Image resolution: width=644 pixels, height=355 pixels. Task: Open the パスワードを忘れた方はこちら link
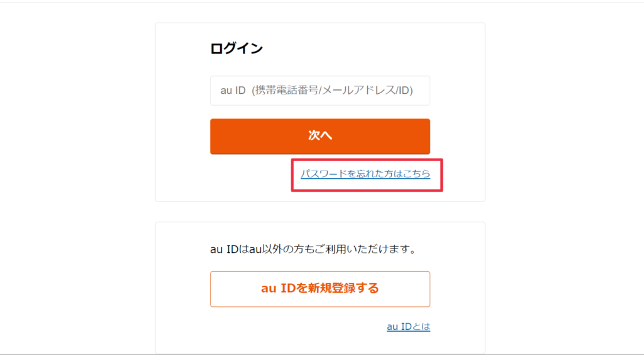pyautogui.click(x=365, y=174)
